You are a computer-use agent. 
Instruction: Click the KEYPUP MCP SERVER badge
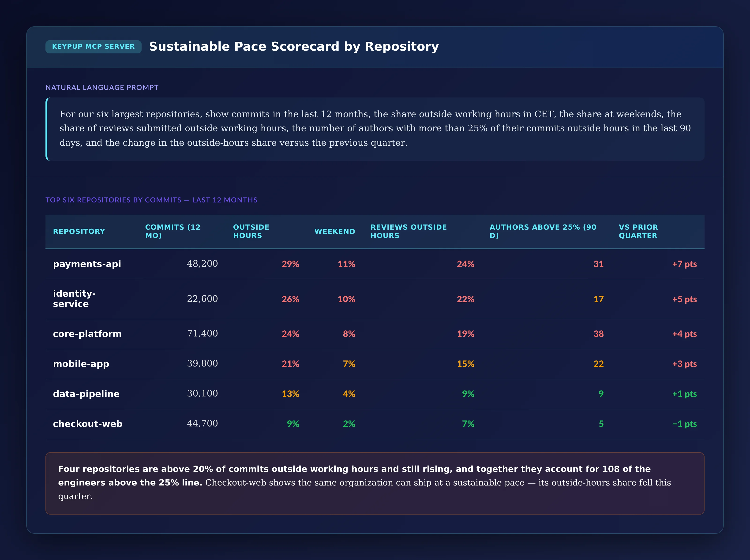[93, 46]
